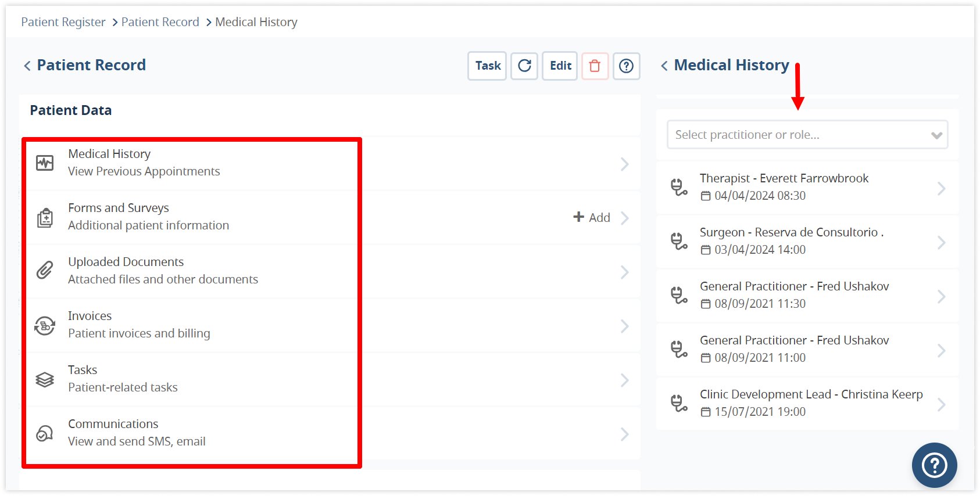Viewport: 980px width, 496px height.
Task: Expand the Medical History row chevron
Action: 625,164
